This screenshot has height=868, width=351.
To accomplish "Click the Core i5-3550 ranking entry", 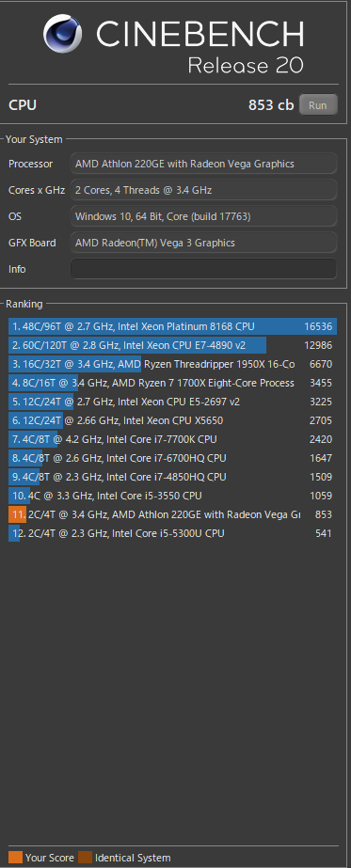I will pos(173,496).
